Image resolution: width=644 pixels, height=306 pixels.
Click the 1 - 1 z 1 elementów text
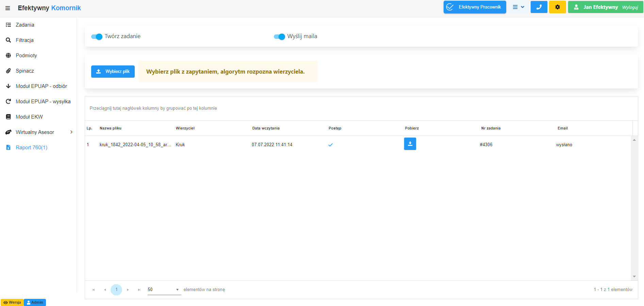(613, 290)
